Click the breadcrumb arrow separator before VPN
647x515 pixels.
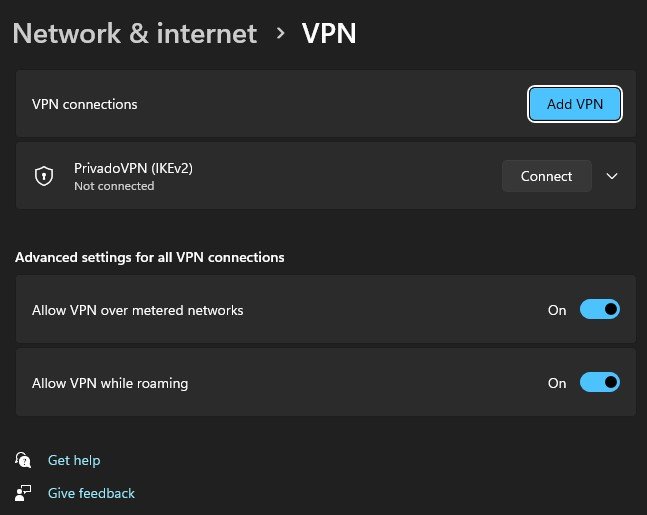(x=279, y=34)
